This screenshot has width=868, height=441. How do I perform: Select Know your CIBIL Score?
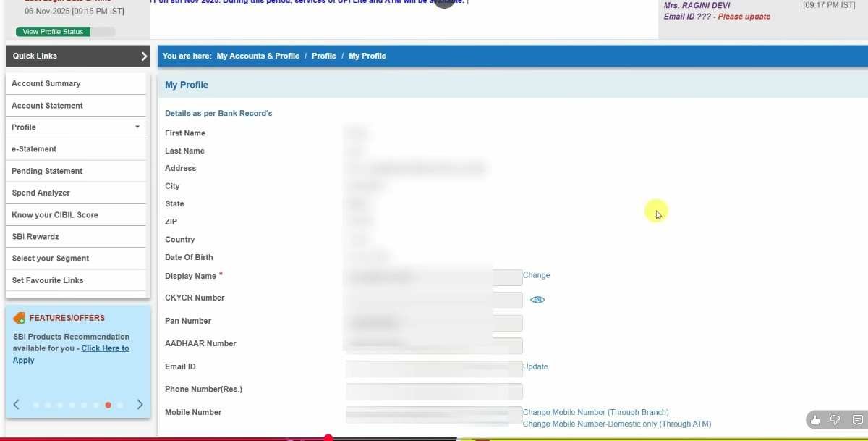tap(55, 215)
